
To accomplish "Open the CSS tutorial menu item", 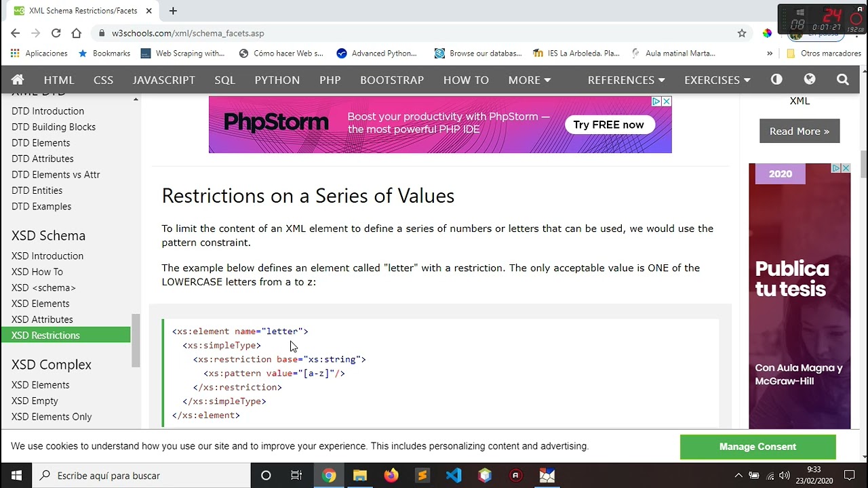I will [103, 79].
